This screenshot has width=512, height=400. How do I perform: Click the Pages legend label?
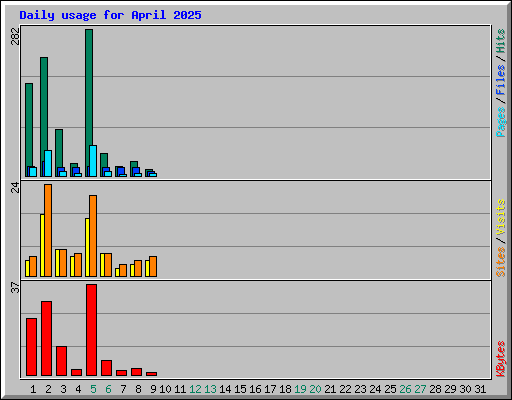pyautogui.click(x=501, y=122)
